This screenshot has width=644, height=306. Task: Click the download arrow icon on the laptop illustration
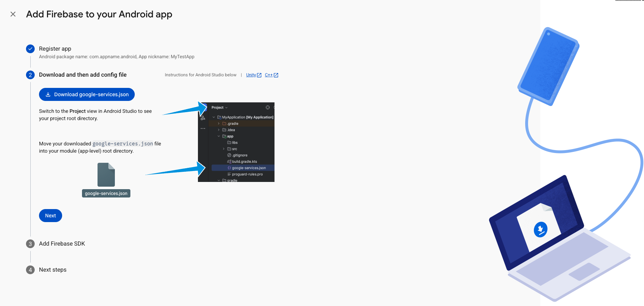(540, 229)
